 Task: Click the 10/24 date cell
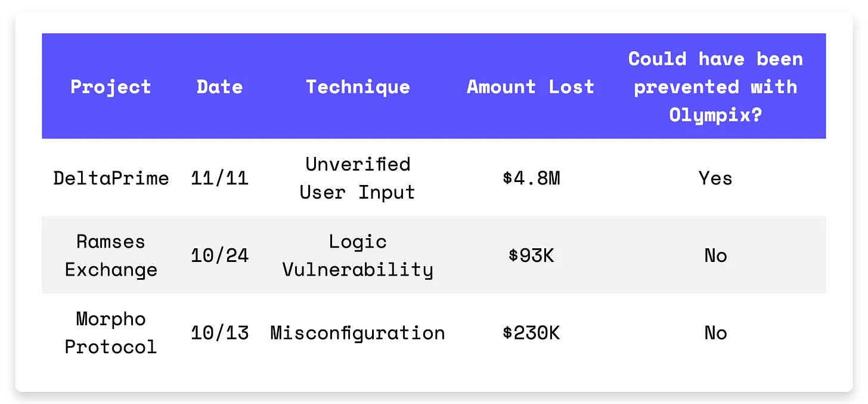(219, 255)
